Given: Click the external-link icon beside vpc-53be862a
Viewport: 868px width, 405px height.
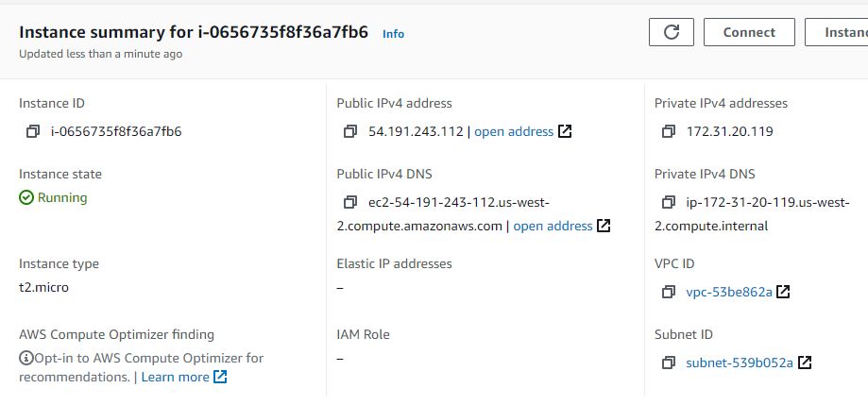Looking at the screenshot, I should [x=782, y=293].
